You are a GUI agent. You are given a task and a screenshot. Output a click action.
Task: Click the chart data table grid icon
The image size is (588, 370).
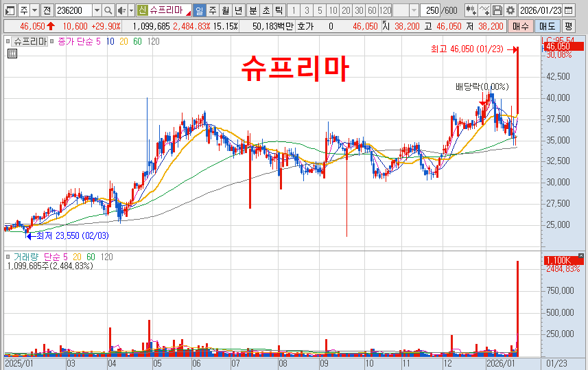tap(12, 54)
